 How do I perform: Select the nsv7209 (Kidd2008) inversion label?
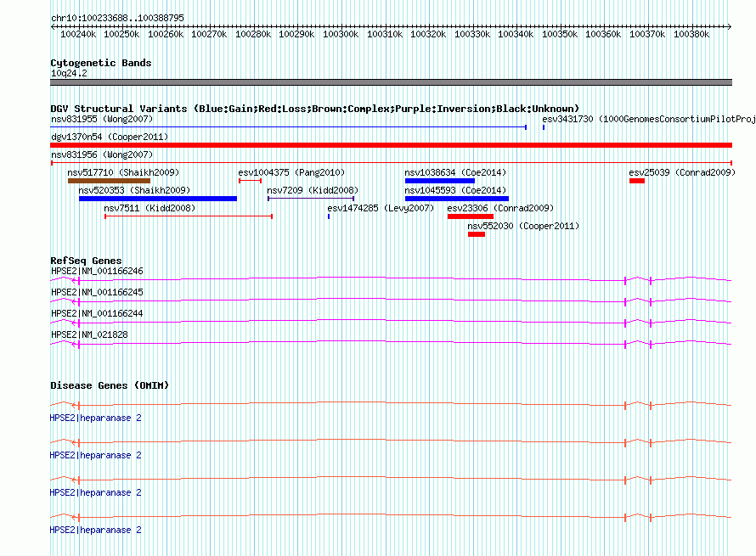(x=313, y=190)
